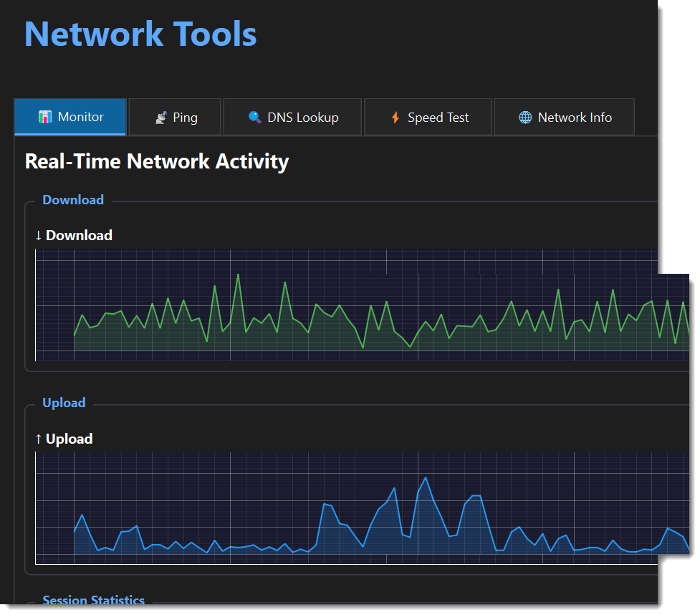Click the Real-Time Network Activity heading
The image size is (700, 615).
157,161
